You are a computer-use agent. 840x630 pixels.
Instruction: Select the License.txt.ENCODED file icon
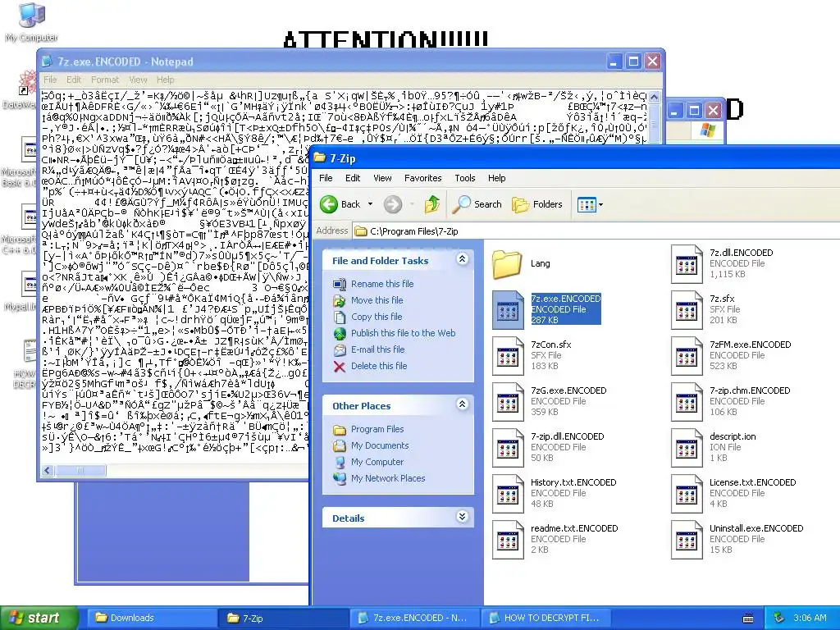point(687,493)
